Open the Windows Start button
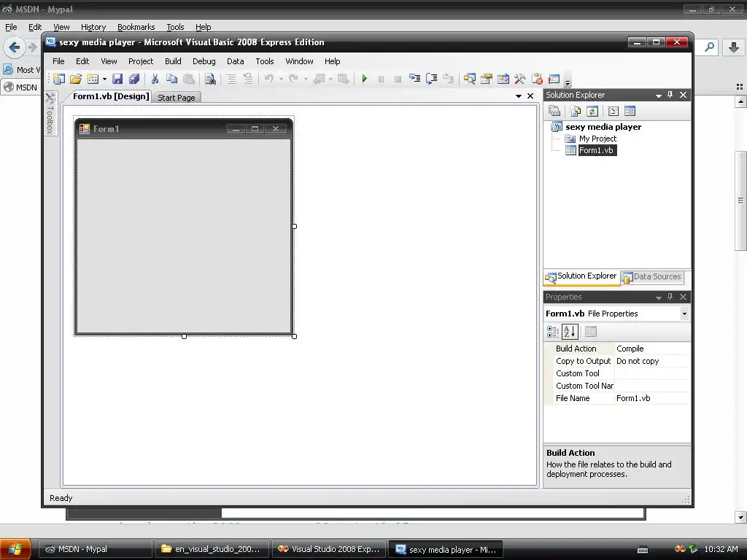Viewport: 747px width, 560px height. click(15, 549)
